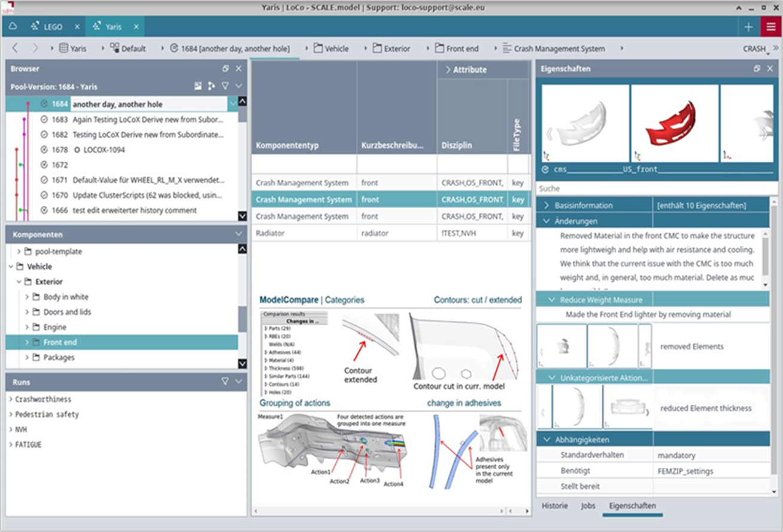Go forward with the right navigation arrow
783x532 pixels.
[35, 48]
